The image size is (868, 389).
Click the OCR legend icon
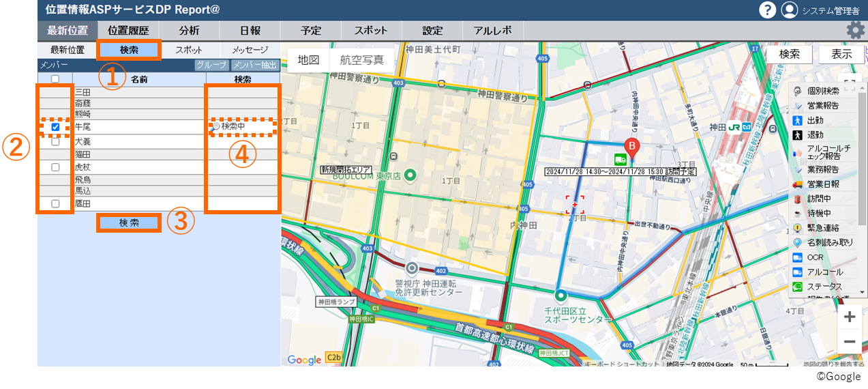click(x=797, y=257)
